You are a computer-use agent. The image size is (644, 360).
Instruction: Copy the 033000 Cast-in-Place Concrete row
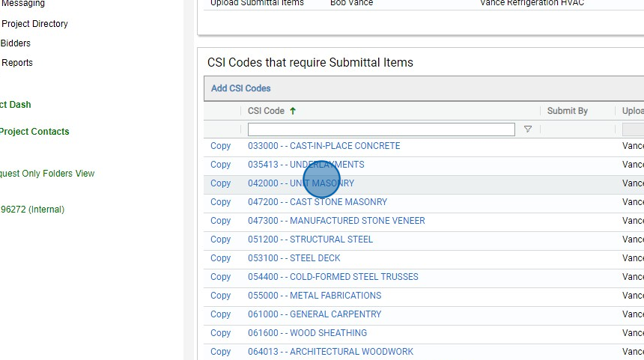click(x=221, y=146)
